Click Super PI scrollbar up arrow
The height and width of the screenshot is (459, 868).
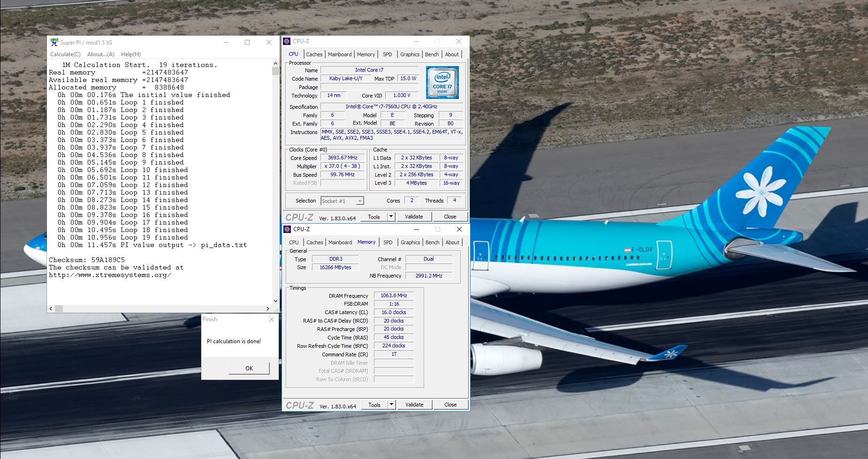click(275, 63)
